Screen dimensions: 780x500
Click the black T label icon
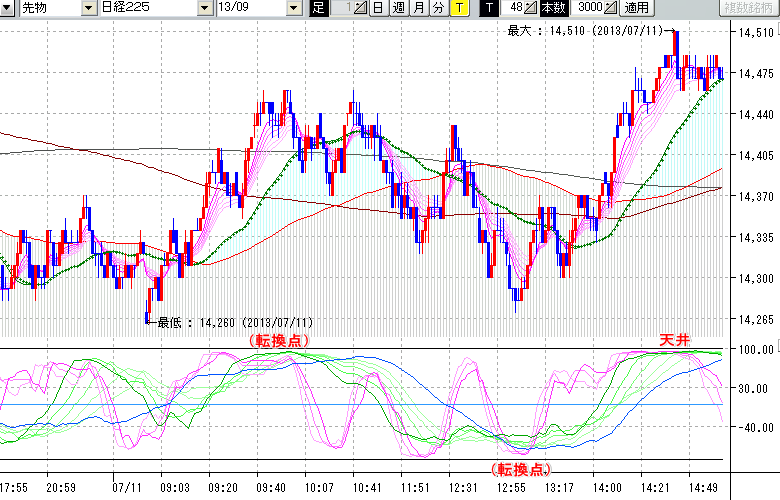(489, 9)
